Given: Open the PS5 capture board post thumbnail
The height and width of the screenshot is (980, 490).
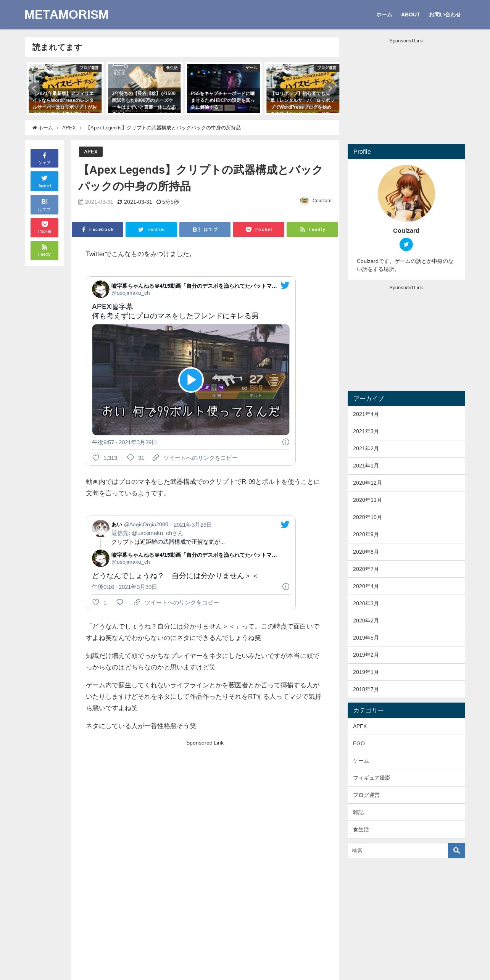Looking at the screenshot, I should 224,89.
